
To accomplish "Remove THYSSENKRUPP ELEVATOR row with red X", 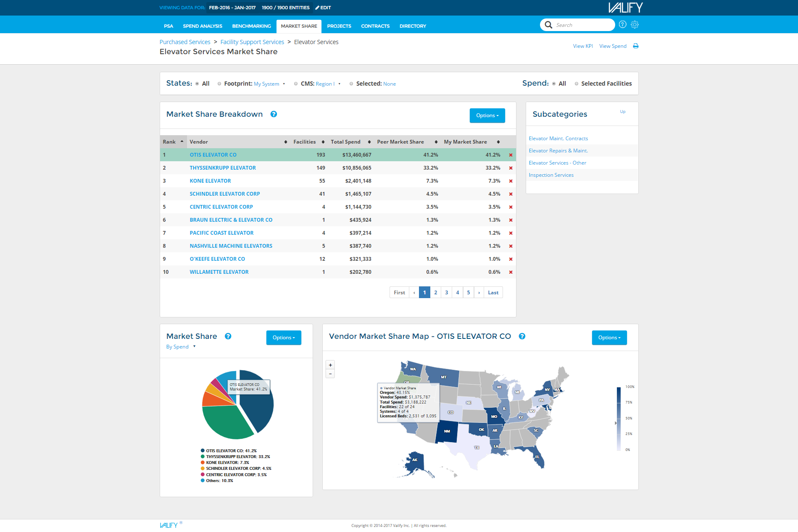I will point(511,168).
